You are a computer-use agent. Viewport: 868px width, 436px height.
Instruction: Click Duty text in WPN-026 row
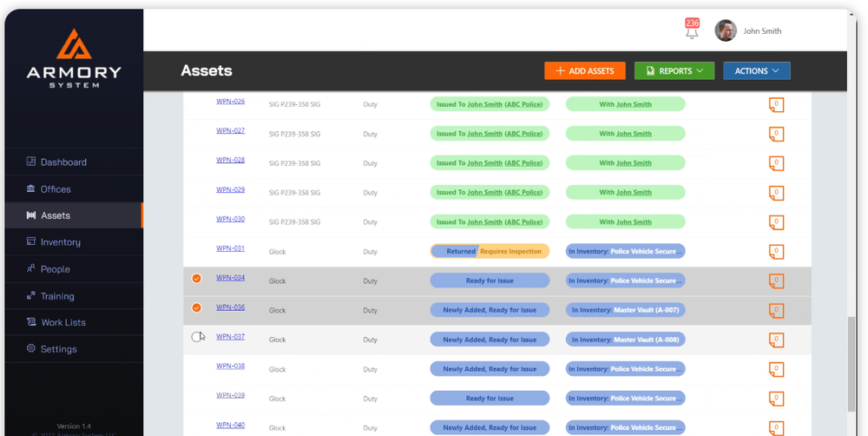[371, 104]
